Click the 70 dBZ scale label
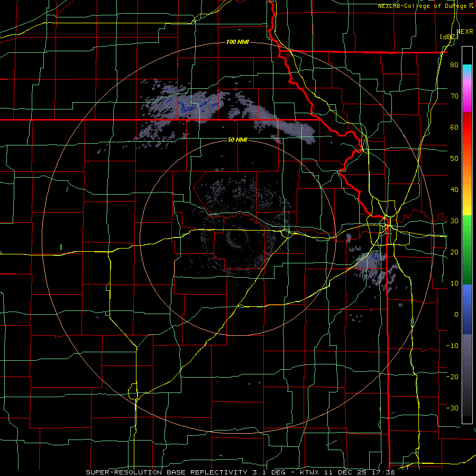The image size is (476, 476). coord(454,96)
